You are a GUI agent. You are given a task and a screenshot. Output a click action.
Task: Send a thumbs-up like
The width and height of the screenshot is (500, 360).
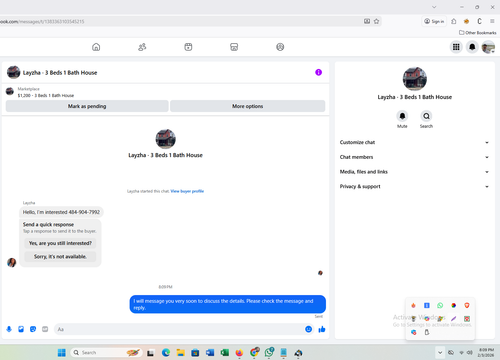(x=322, y=329)
